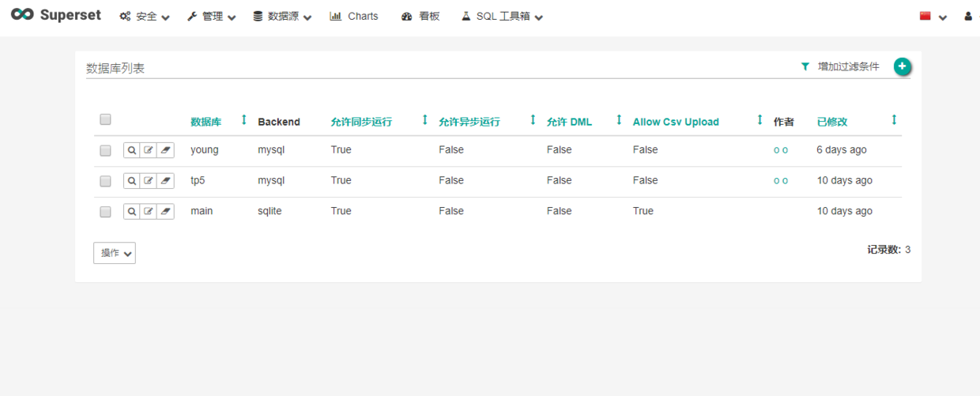980x396 pixels.
Task: Toggle the select-all header checkbox
Action: [x=105, y=120]
